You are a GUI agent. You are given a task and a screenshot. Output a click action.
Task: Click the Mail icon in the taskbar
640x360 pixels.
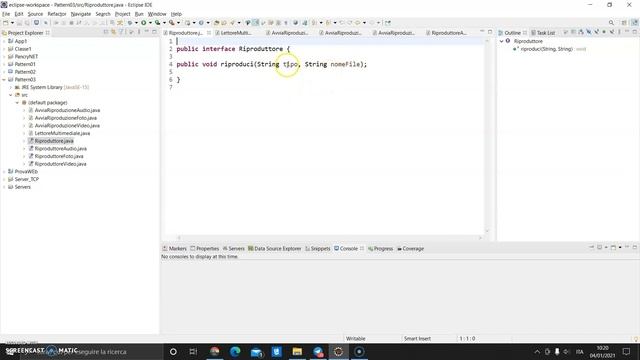[256, 351]
